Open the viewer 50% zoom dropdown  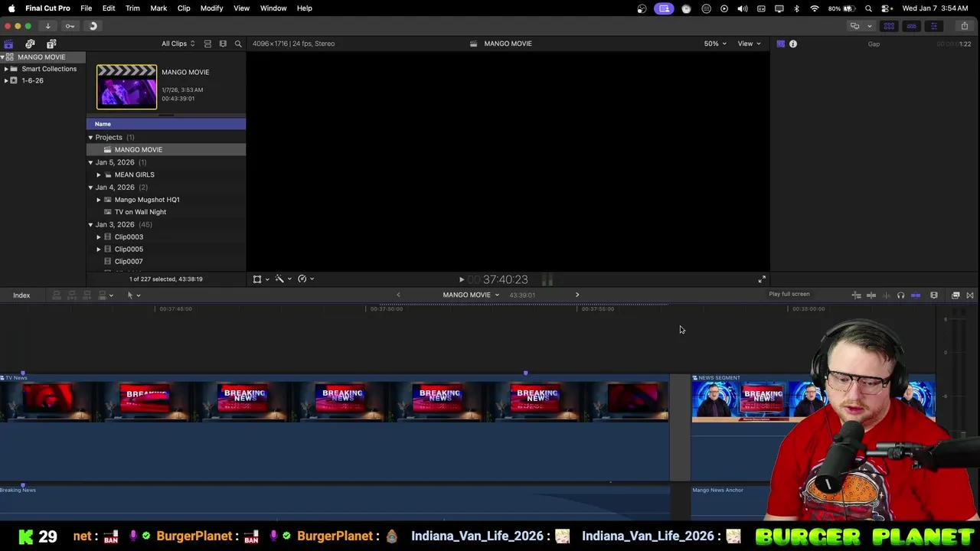[715, 44]
